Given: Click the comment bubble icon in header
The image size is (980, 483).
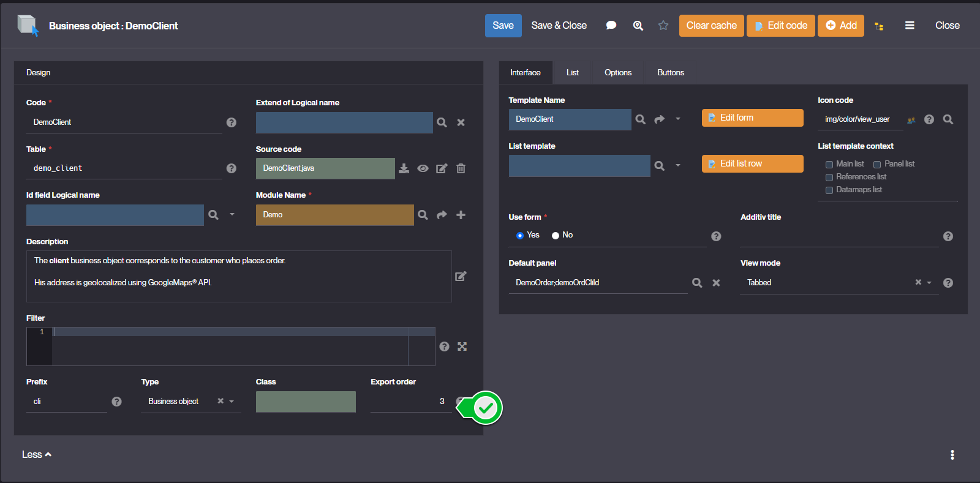Looking at the screenshot, I should [x=611, y=26].
